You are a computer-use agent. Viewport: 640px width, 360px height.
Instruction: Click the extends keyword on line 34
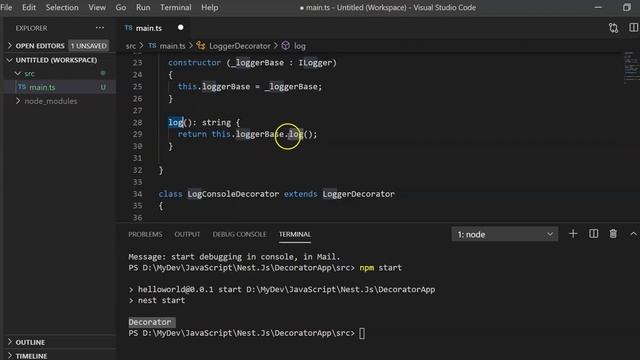300,194
